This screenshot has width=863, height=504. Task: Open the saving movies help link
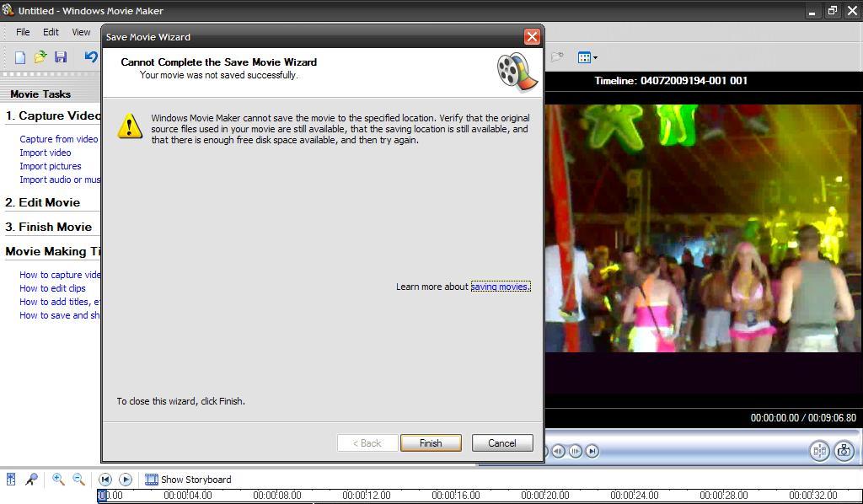(501, 287)
